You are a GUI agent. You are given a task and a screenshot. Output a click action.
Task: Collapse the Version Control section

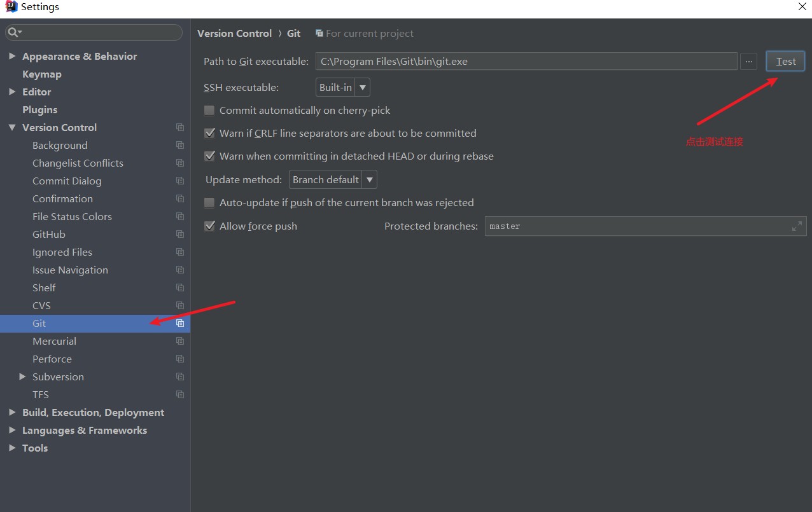12,127
